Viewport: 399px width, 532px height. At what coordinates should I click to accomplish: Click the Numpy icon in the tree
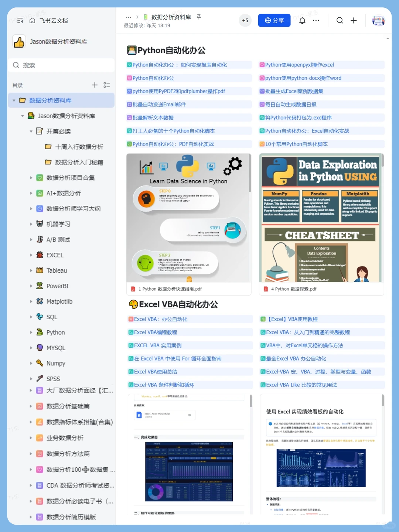tap(40, 363)
